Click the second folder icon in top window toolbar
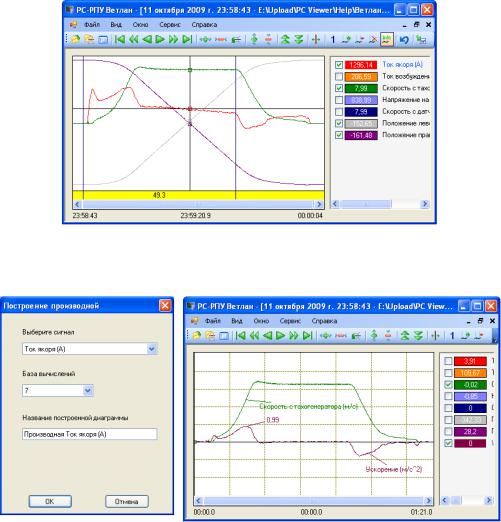The height and width of the screenshot is (522, 501). 89,39
